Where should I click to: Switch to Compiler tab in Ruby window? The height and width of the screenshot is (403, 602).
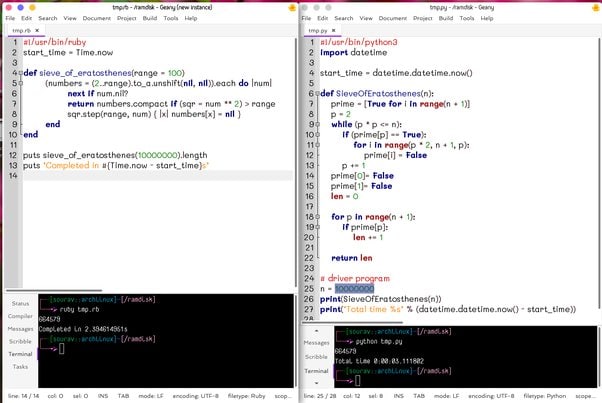pyautogui.click(x=20, y=316)
